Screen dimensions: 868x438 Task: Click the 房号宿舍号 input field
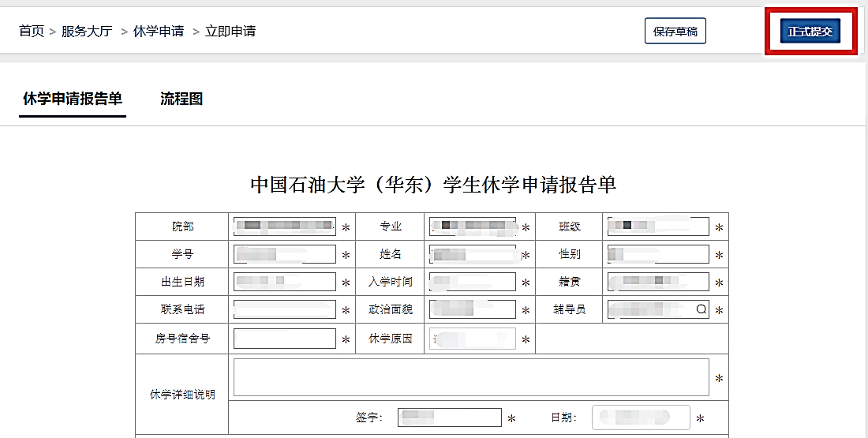click(x=285, y=339)
